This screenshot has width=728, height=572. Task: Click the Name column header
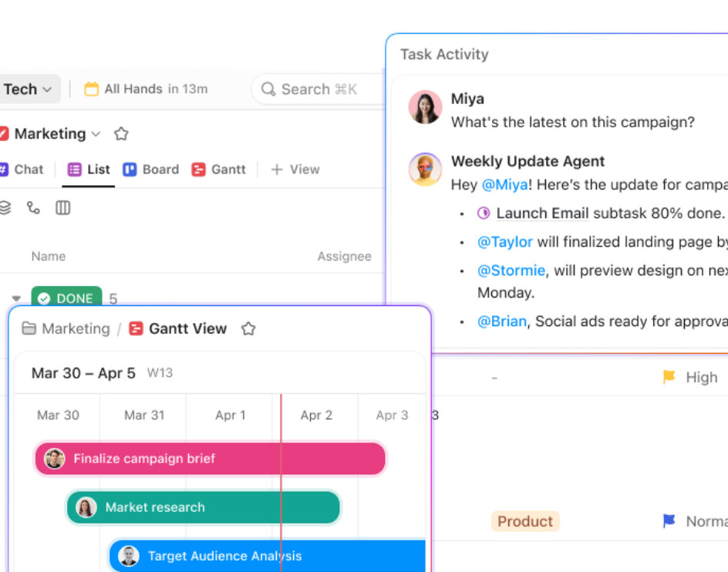point(49,256)
